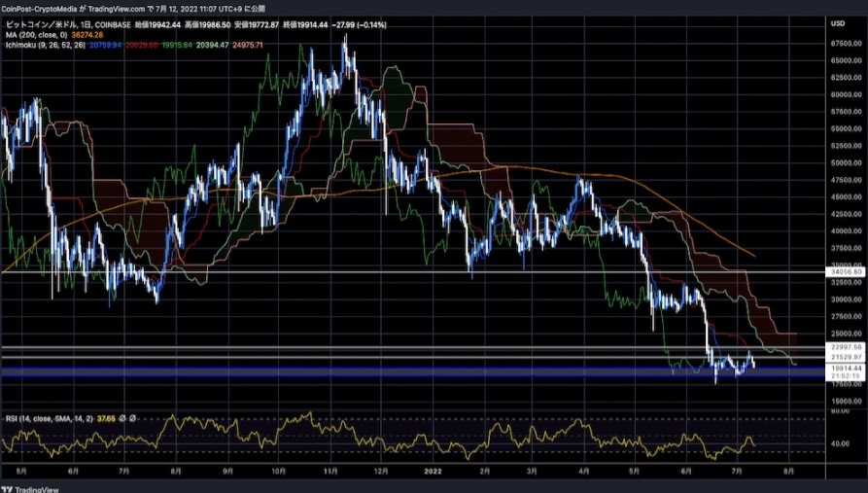The width and height of the screenshot is (868, 493).
Task: Click the MA value 36274.28
Action: (x=87, y=34)
